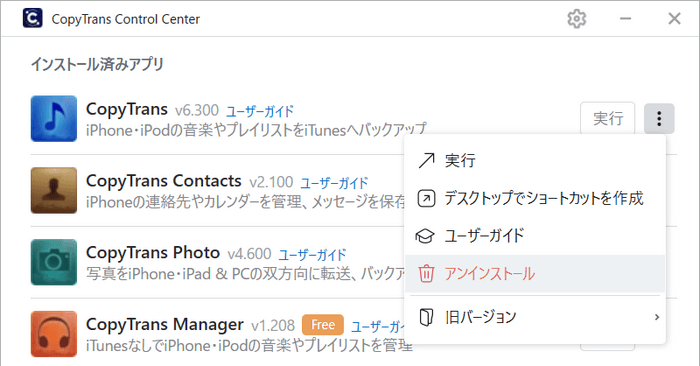Click the 旧バージョン book icon

pyautogui.click(x=426, y=317)
